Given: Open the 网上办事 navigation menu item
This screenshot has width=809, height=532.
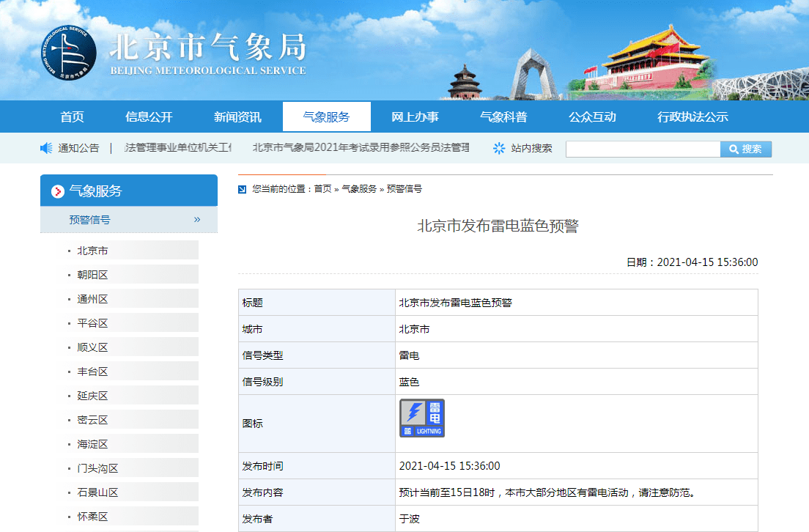Looking at the screenshot, I should click(x=415, y=117).
